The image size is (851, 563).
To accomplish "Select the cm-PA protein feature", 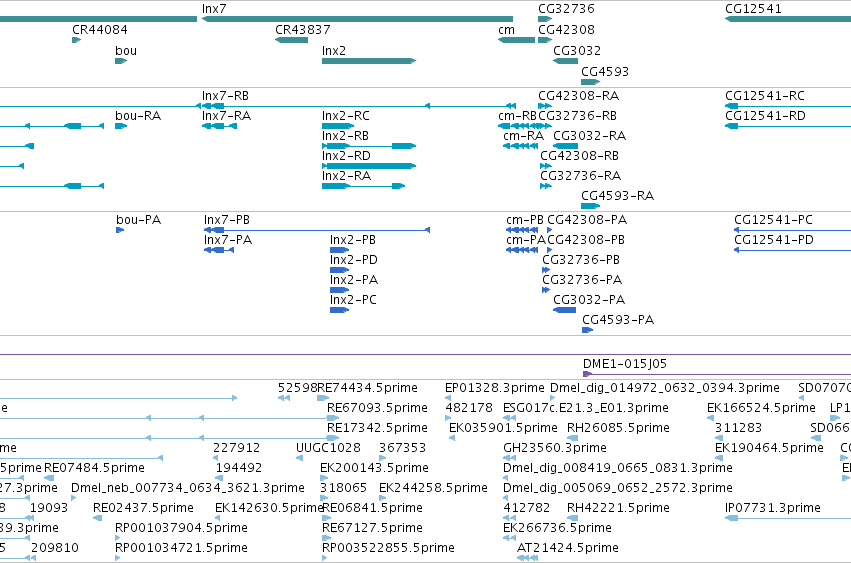I will [x=522, y=250].
